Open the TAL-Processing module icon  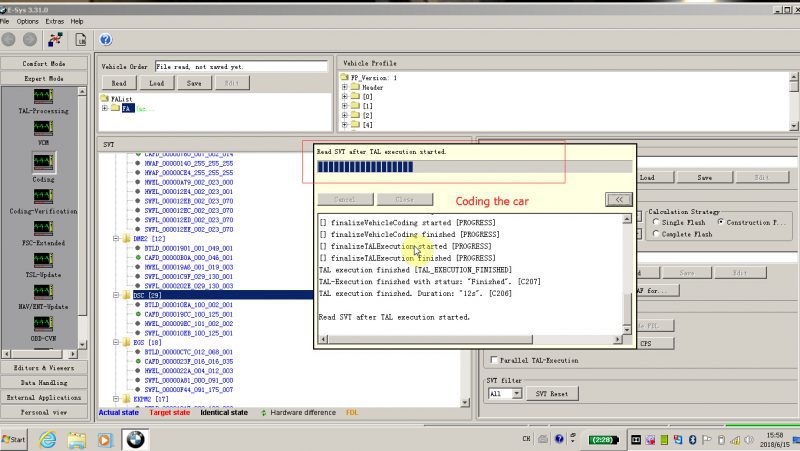tap(43, 96)
